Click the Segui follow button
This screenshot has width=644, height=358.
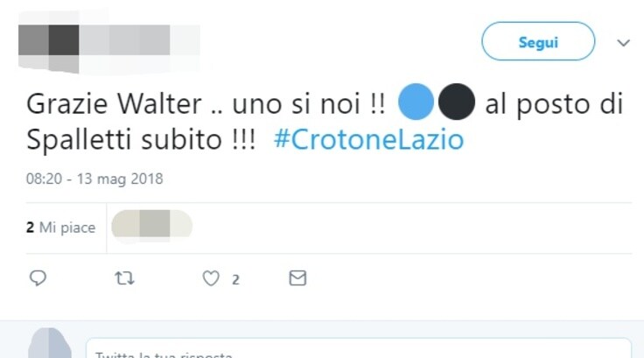pyautogui.click(x=538, y=41)
